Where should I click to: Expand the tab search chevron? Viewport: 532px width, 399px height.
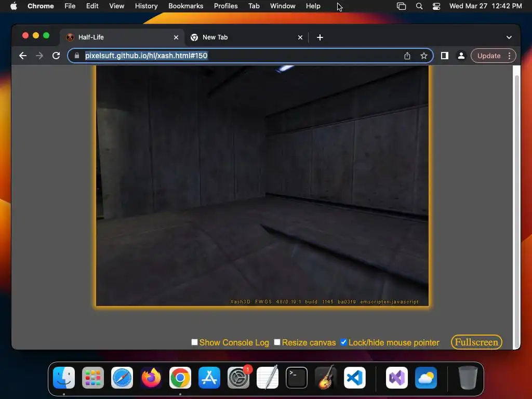[x=509, y=37]
